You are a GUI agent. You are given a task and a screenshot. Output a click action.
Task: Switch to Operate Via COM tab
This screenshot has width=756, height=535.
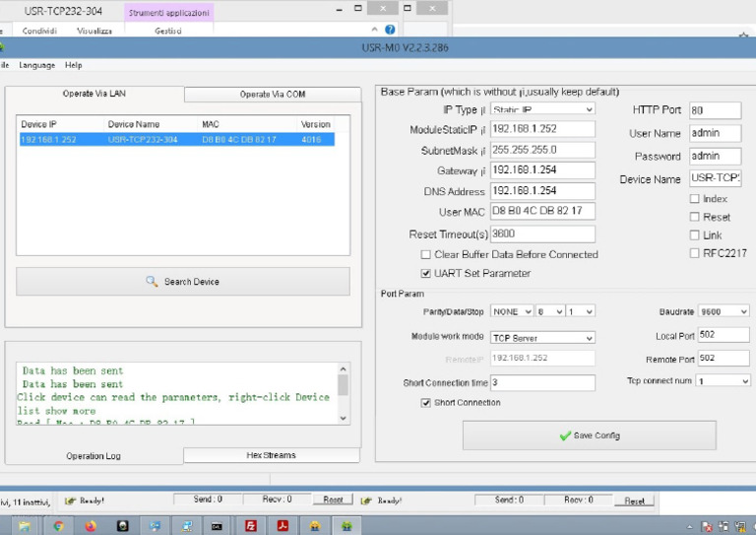[273, 95]
